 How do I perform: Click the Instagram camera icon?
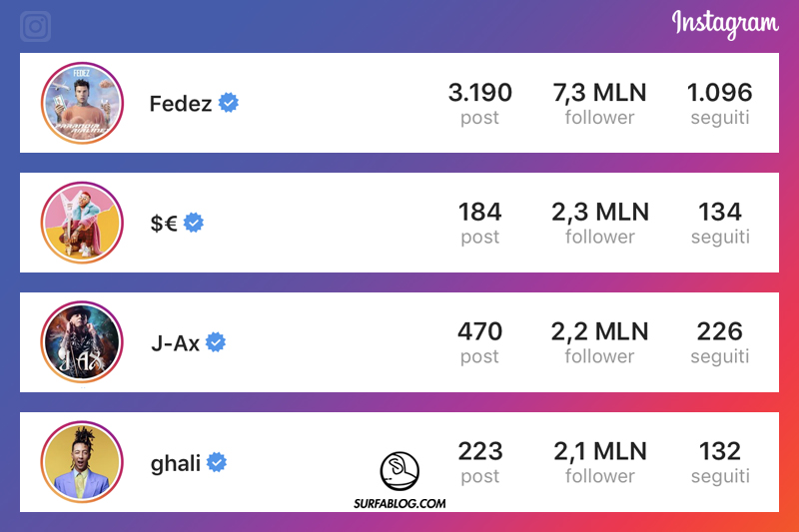tap(36, 26)
